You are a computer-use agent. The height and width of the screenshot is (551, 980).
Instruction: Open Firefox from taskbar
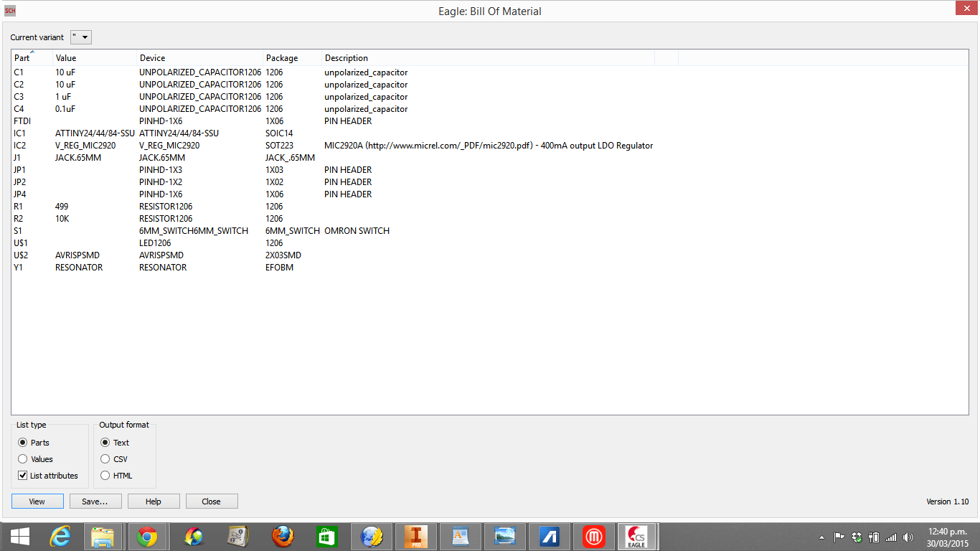[283, 537]
